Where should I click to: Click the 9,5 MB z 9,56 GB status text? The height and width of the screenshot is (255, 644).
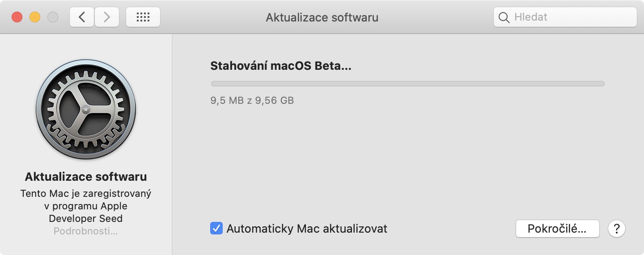tap(252, 100)
